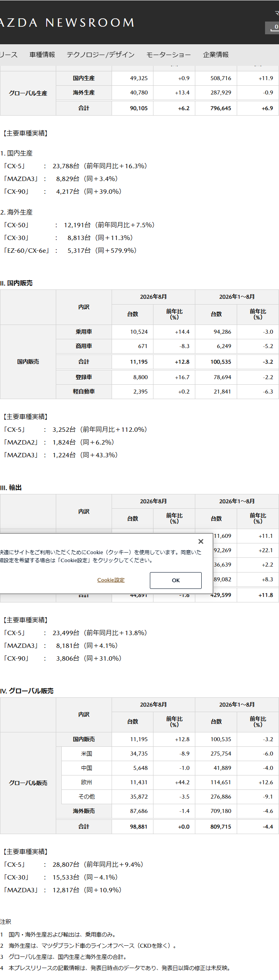
Task: Click the IV. グローバル販売 heading
Action: 27,691
